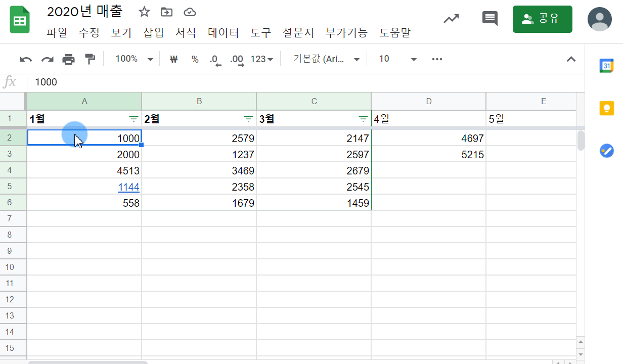Viewport: 623px width, 364px height.
Task: Open the font size 10 dropdown
Action: (x=398, y=59)
